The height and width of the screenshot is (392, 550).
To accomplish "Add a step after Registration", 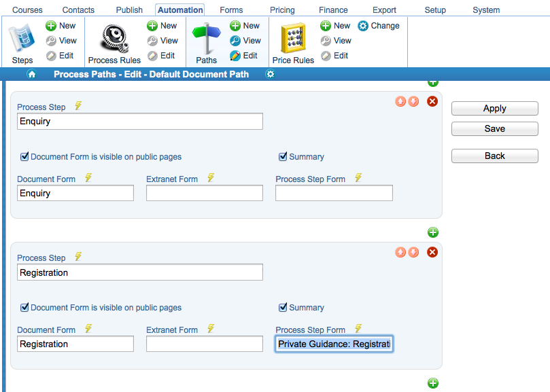I will pos(433,383).
